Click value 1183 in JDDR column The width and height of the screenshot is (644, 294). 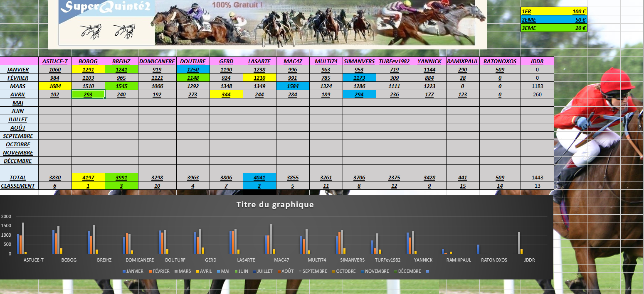[x=537, y=86]
